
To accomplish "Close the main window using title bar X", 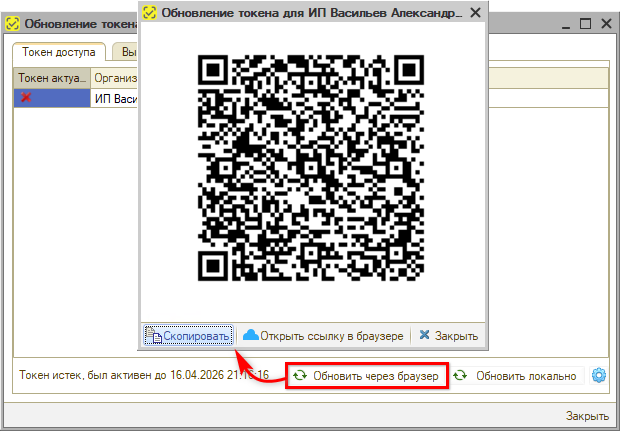I will (606, 23).
